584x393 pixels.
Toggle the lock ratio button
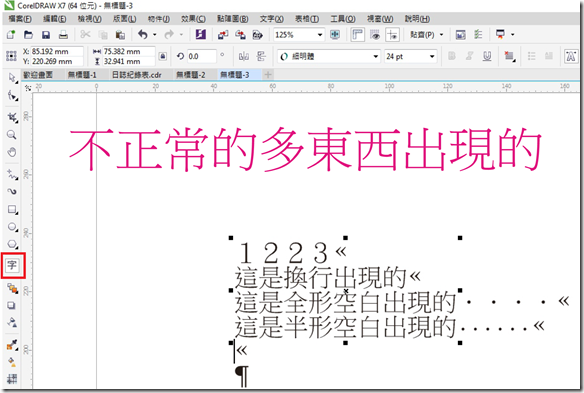pos(162,56)
